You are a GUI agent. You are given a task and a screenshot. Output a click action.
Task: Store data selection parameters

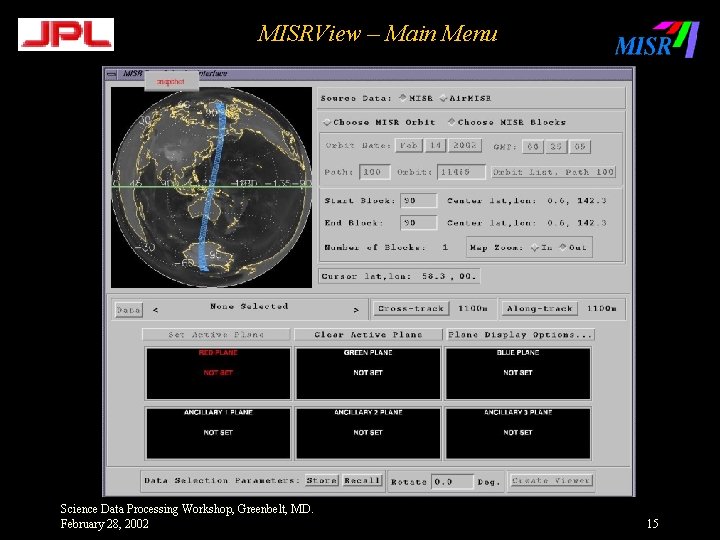coord(322,480)
